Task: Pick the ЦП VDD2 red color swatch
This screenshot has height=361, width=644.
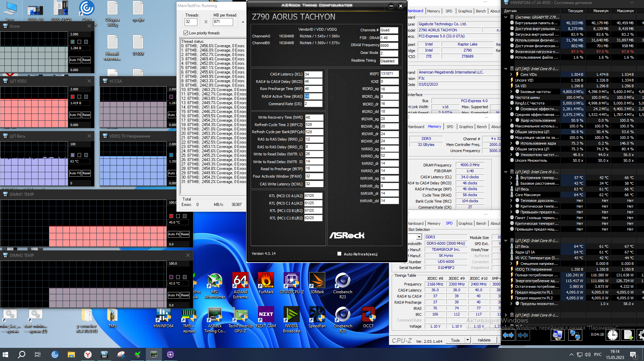Action: pyautogui.click(x=72, y=97)
